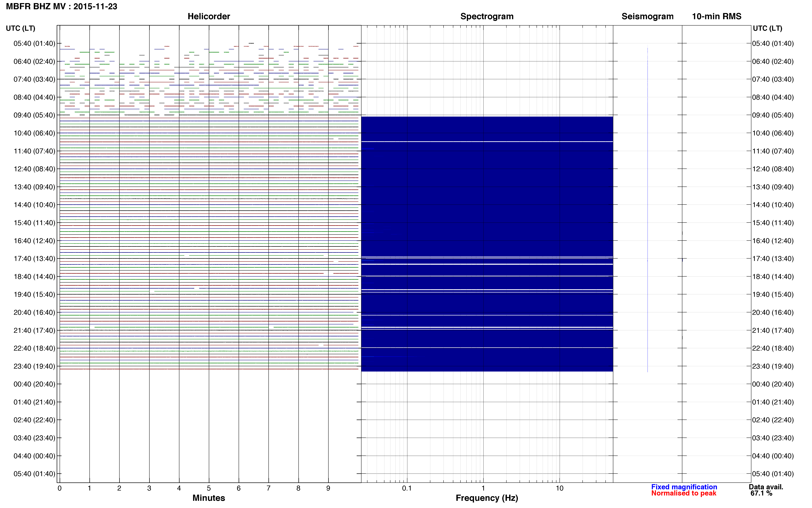The width and height of the screenshot is (812, 508).
Task: Click the '0' tick on Minutes axis
Action: coord(60,488)
